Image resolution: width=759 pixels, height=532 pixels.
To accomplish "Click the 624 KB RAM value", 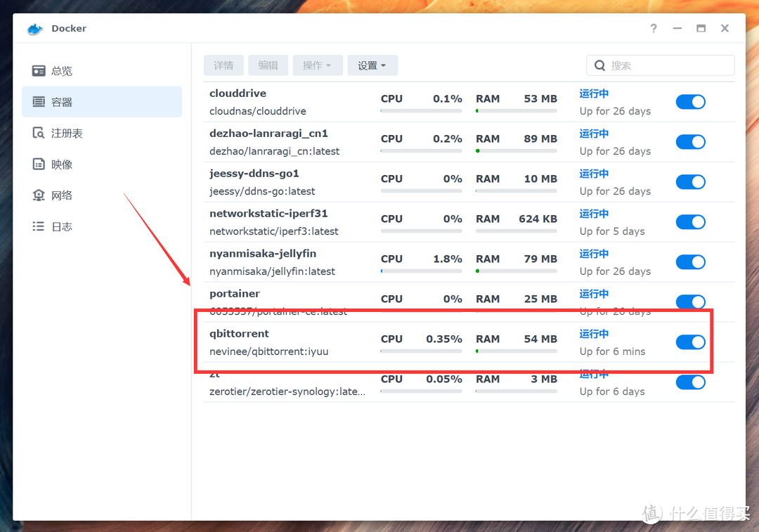I will [538, 219].
